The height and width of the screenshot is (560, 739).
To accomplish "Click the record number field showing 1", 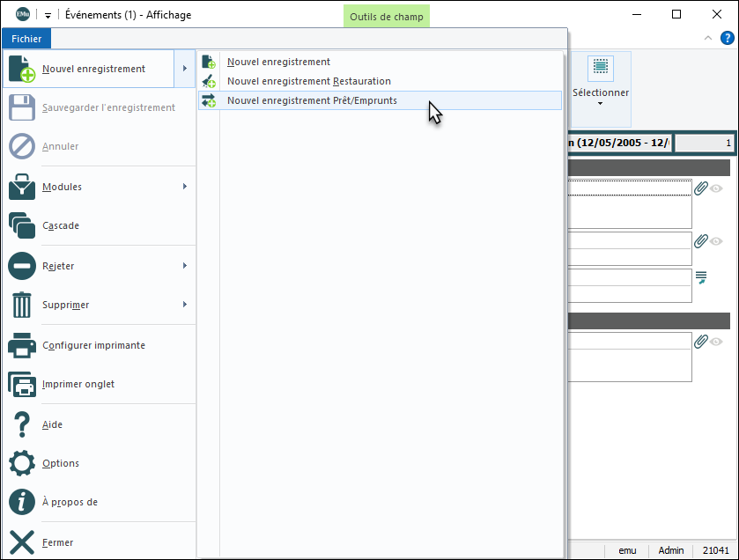I will point(703,143).
